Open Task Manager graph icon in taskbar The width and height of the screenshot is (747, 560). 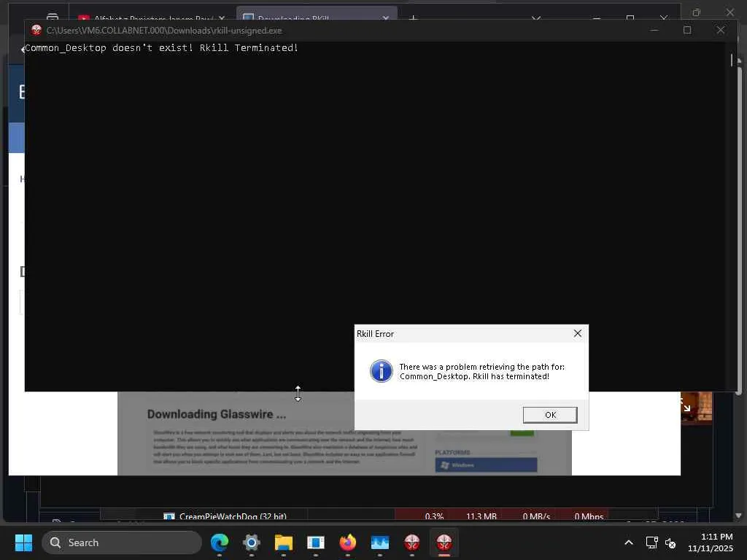point(379,542)
